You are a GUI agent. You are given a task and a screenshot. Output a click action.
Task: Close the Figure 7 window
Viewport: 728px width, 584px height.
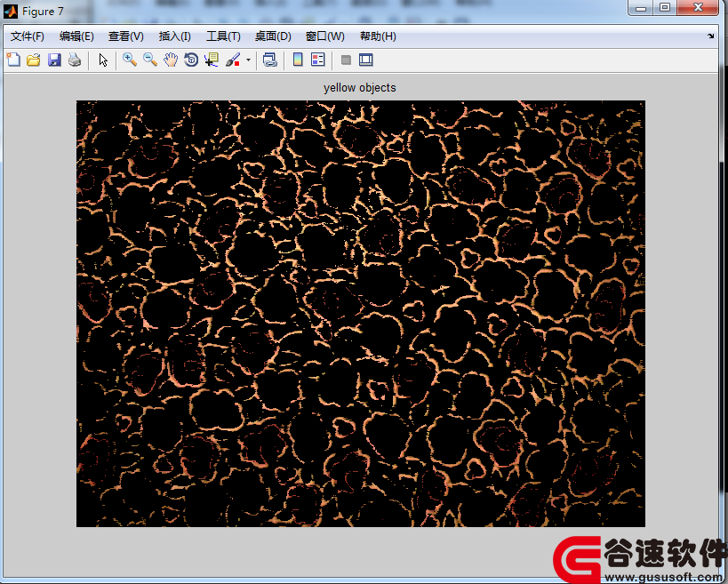698,8
